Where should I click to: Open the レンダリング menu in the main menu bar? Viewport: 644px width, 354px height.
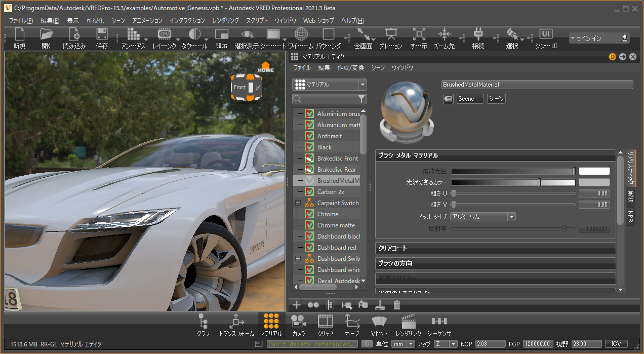click(225, 21)
